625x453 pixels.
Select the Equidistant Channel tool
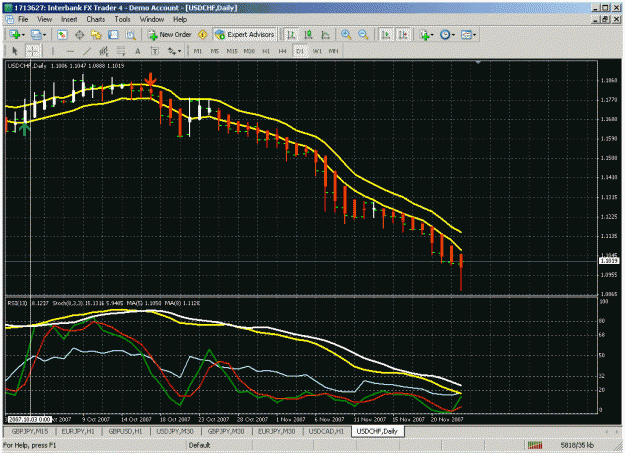tap(104, 51)
